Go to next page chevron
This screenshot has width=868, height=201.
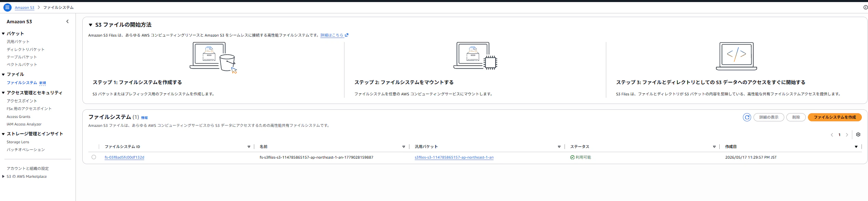coord(847,135)
